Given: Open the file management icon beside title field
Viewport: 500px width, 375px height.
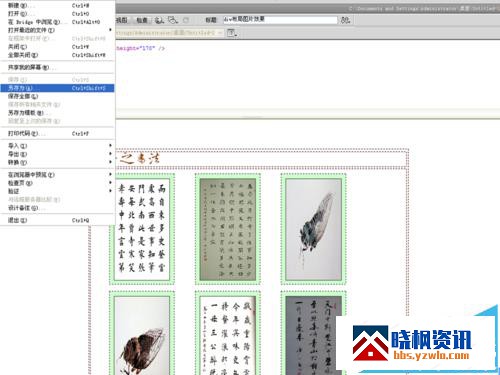Looking at the screenshot, I should pos(345,20).
